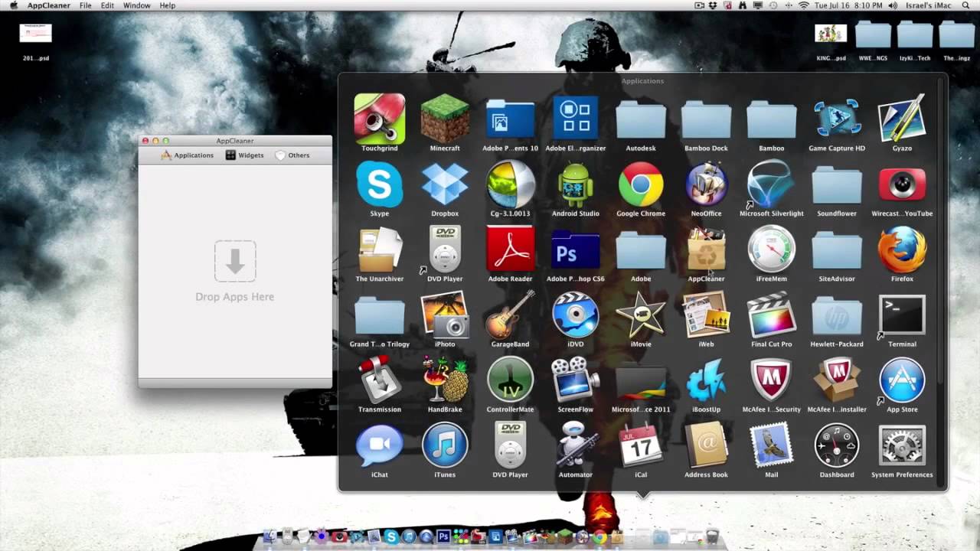Image resolution: width=980 pixels, height=551 pixels.
Task: Open McAfee Internet Security
Action: click(x=771, y=380)
